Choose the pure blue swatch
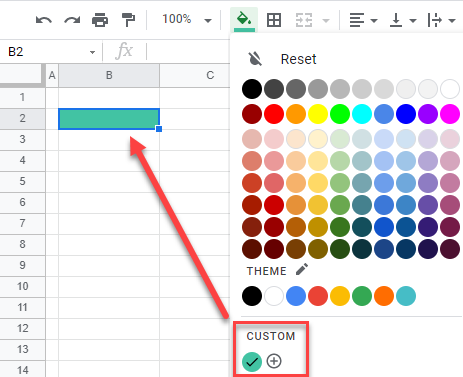463x377 pixels. [x=406, y=114]
